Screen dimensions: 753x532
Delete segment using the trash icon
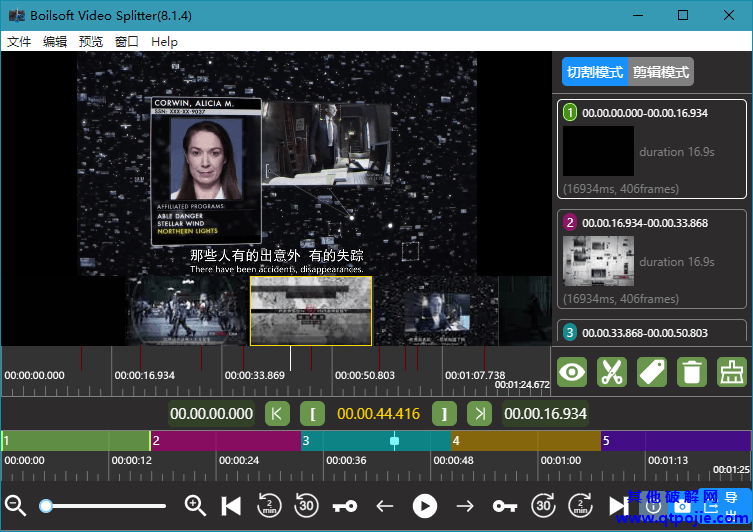[691, 372]
